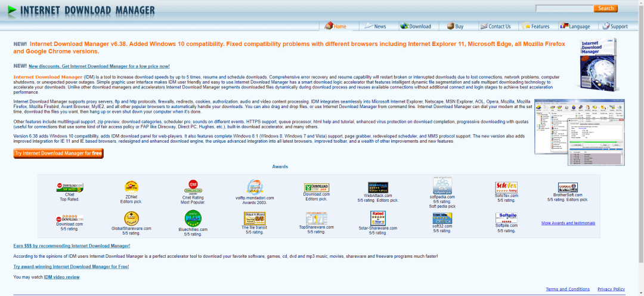Open the Support tab
This screenshot has height=296, width=644.
click(614, 26)
